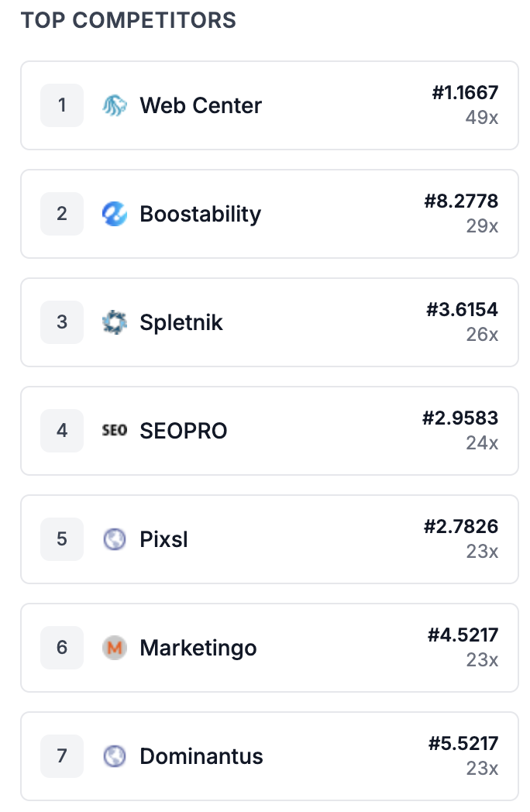Open the Web Center competitor name
The width and height of the screenshot is (530, 812).
coord(201,105)
